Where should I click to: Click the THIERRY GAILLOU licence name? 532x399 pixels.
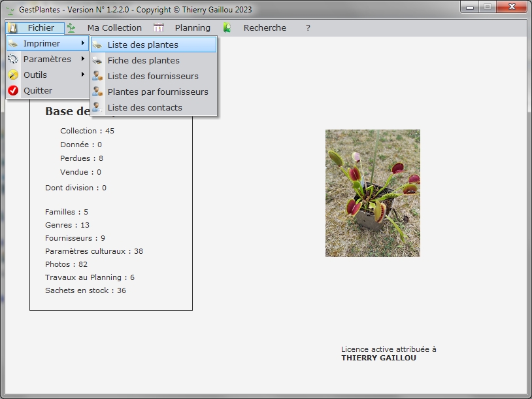tap(378, 358)
